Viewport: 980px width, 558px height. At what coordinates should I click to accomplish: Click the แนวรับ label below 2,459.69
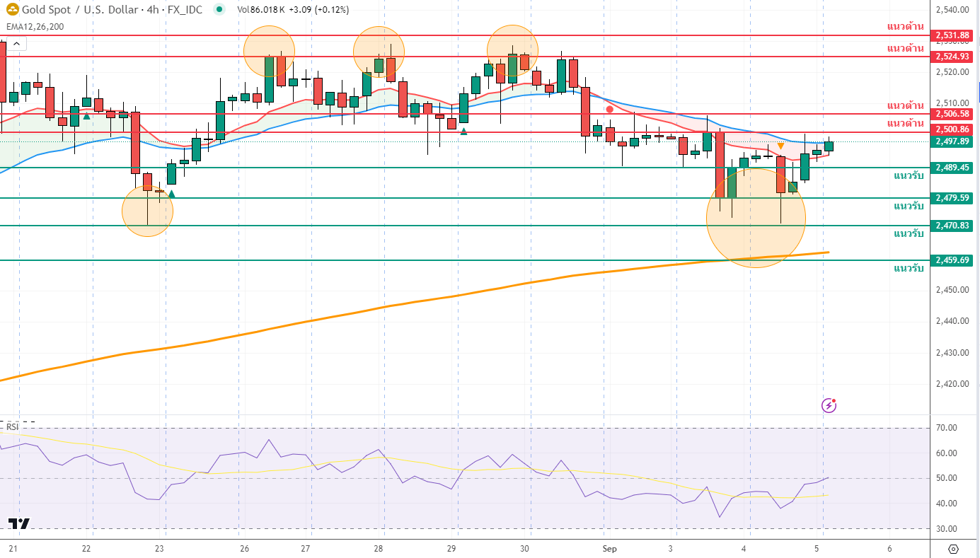909,269
